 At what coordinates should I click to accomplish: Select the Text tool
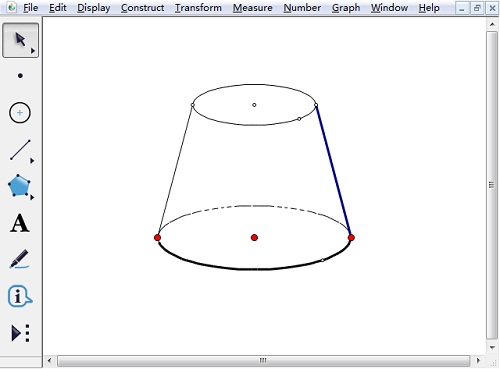pyautogui.click(x=20, y=223)
